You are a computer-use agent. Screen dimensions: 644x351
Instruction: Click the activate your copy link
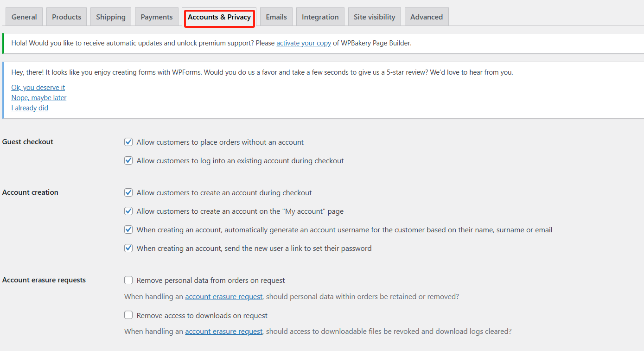[x=304, y=43]
